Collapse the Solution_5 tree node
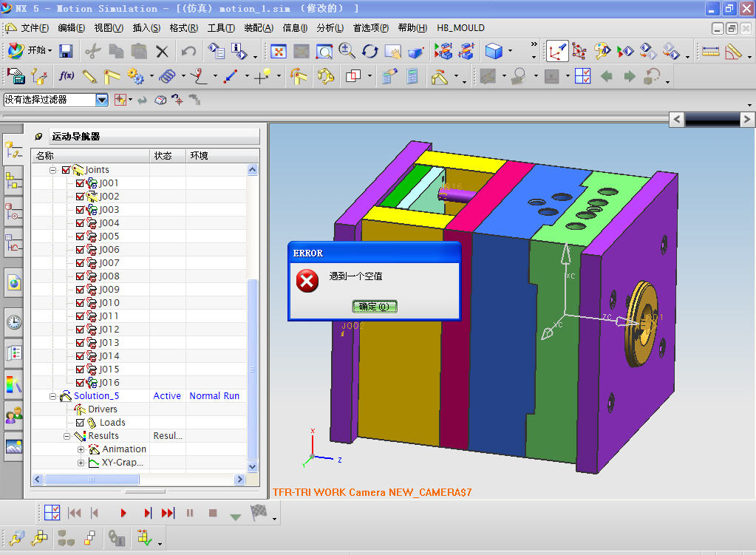This screenshot has width=756, height=555. (52, 396)
